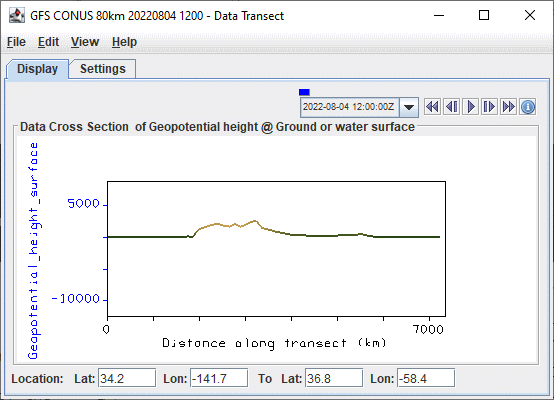Open the Edit menu
This screenshot has height=400, width=554.
pyautogui.click(x=48, y=42)
